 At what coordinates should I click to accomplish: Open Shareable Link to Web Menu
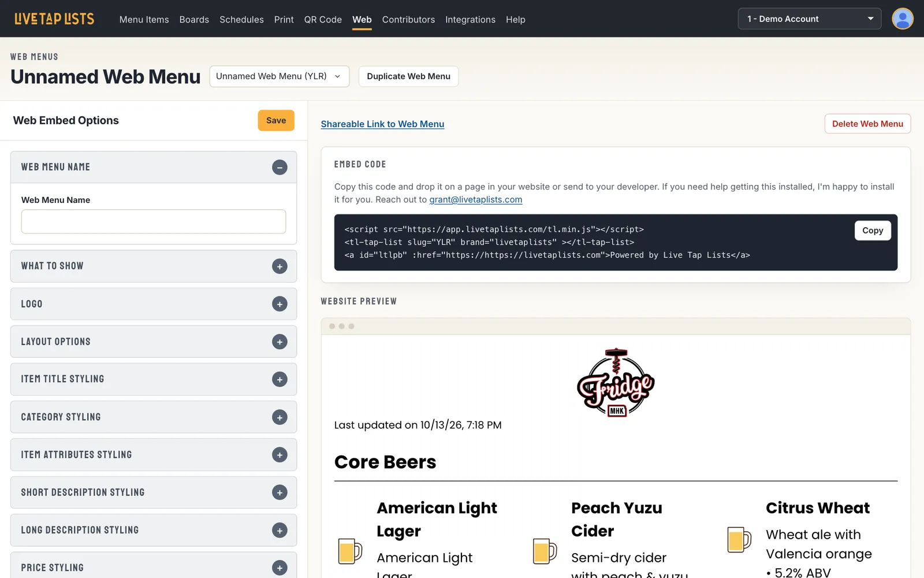[x=382, y=124]
